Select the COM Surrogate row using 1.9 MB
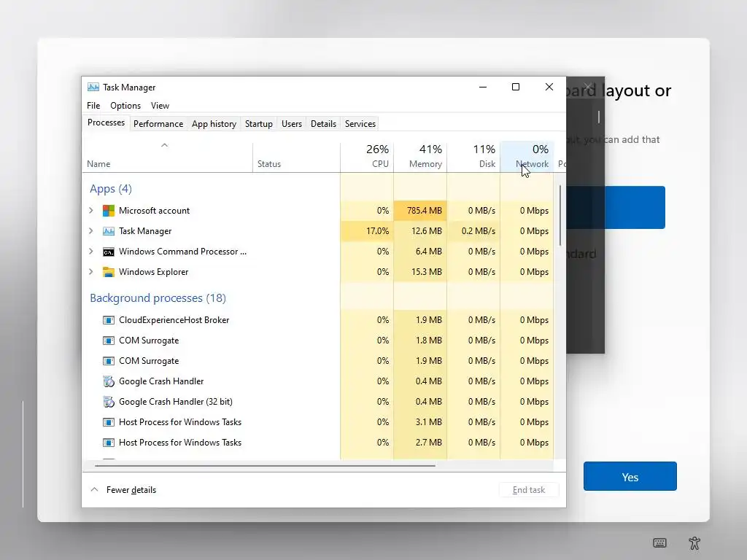The image size is (747, 560). (x=318, y=361)
